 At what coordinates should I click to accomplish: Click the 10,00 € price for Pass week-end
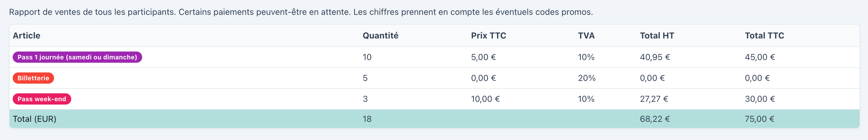coord(485,99)
